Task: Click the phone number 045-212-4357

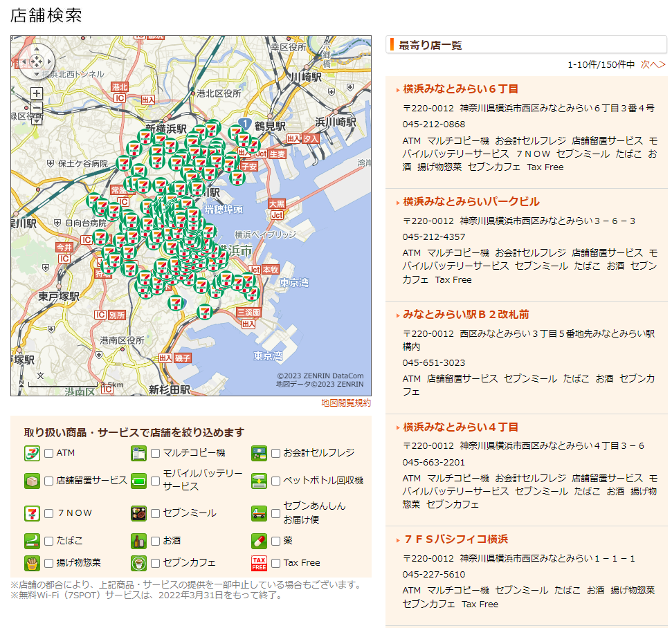Action: (434, 237)
